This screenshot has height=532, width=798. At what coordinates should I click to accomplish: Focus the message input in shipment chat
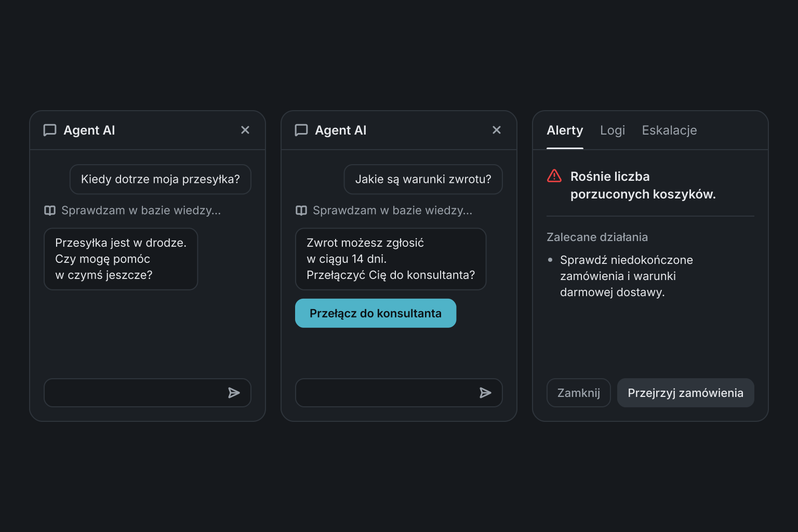(148, 393)
